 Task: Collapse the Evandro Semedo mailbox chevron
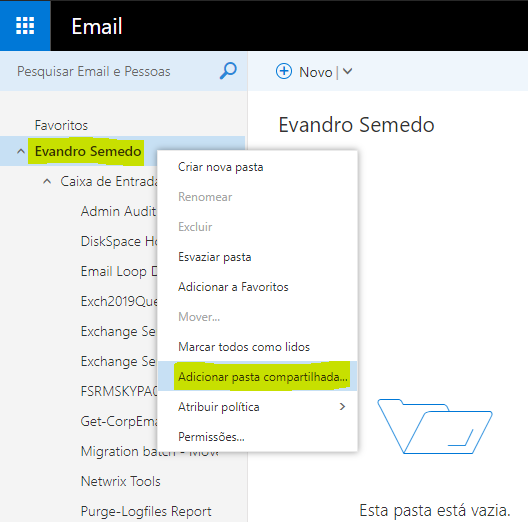click(x=21, y=152)
